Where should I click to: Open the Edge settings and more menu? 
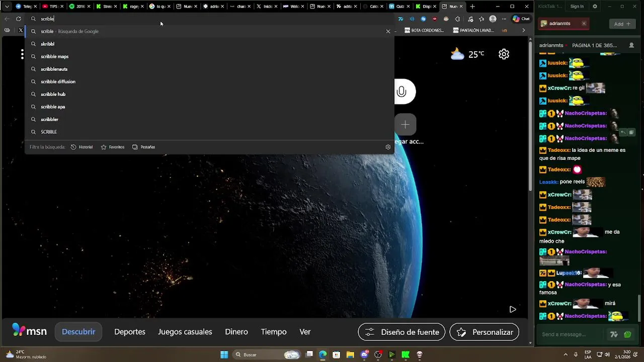[x=504, y=19]
